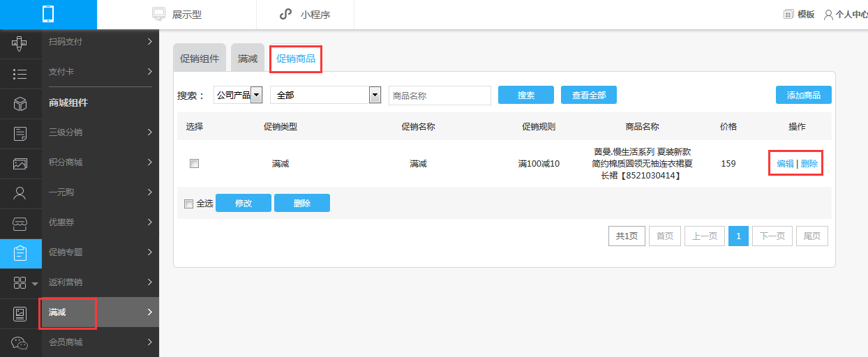Select the cube product icon in sidebar
Image resolution: width=868 pixels, height=357 pixels.
[x=20, y=104]
